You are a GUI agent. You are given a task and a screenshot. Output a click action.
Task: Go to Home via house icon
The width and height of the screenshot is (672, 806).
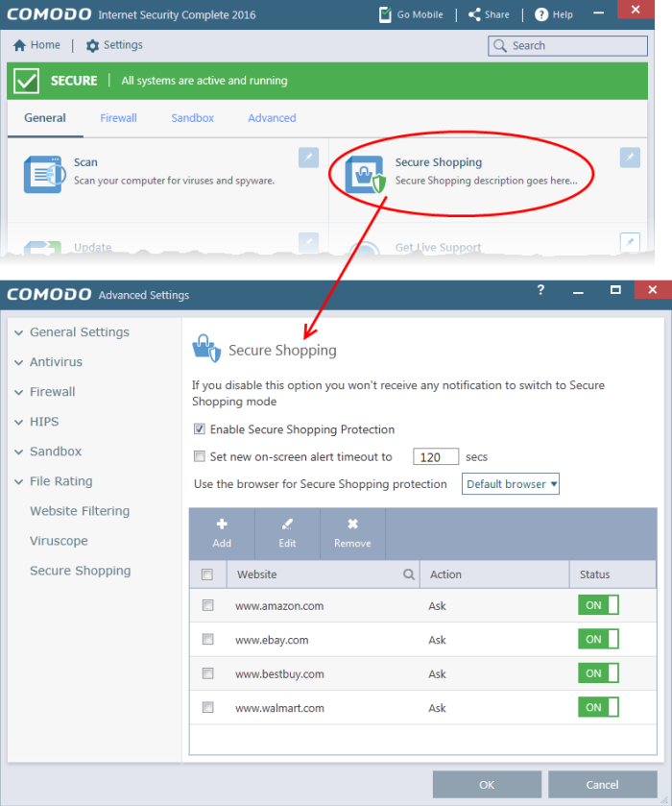coord(19,45)
